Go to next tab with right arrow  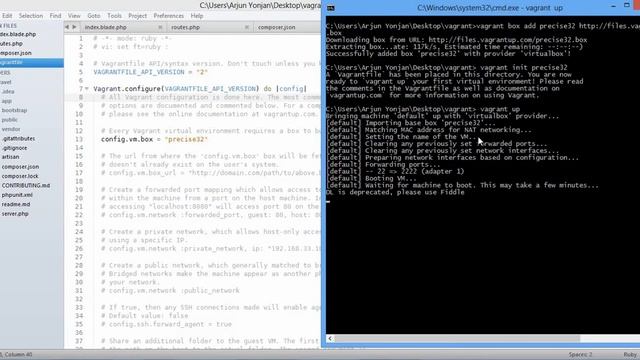[x=74, y=27]
